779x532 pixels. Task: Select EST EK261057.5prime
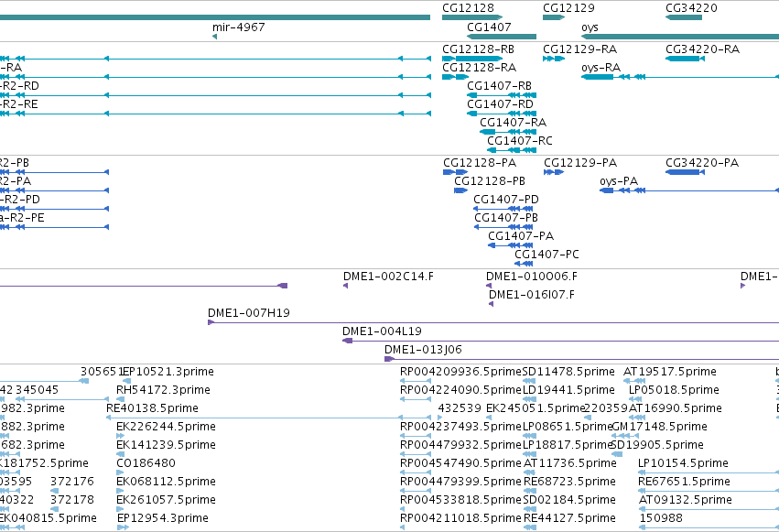tap(166, 500)
